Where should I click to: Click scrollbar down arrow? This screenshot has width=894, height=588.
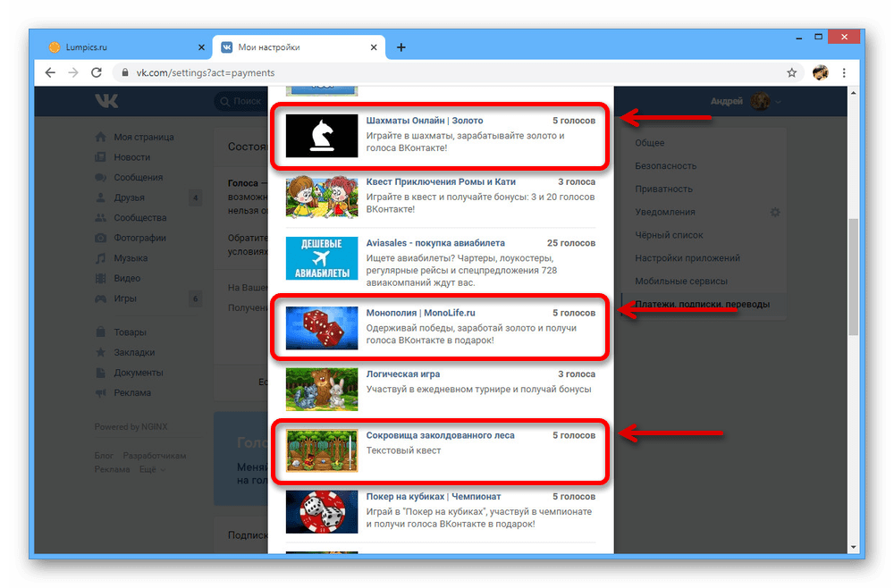tap(853, 547)
